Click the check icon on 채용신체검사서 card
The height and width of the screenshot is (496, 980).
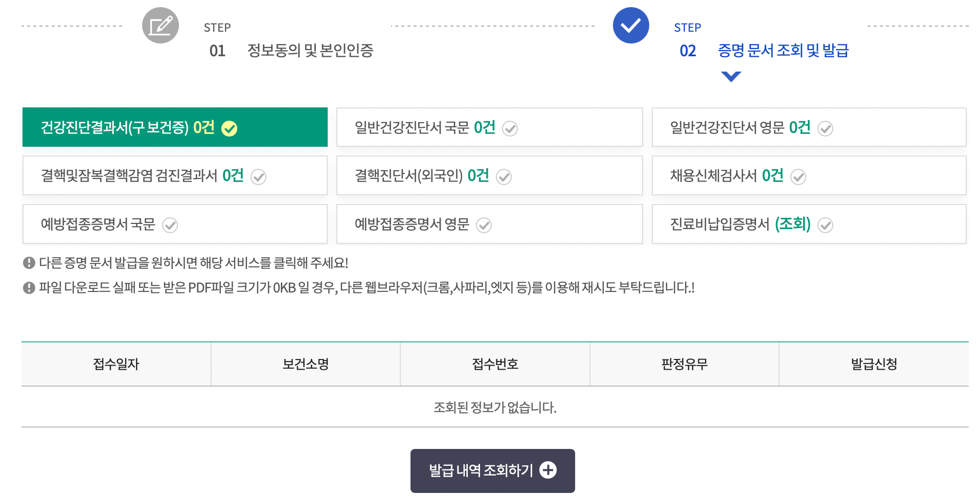click(798, 176)
